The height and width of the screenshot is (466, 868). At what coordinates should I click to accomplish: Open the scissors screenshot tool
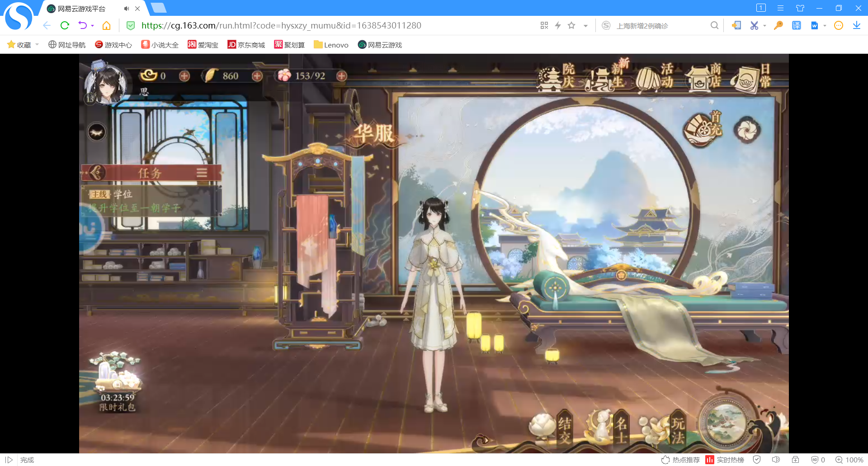click(754, 25)
